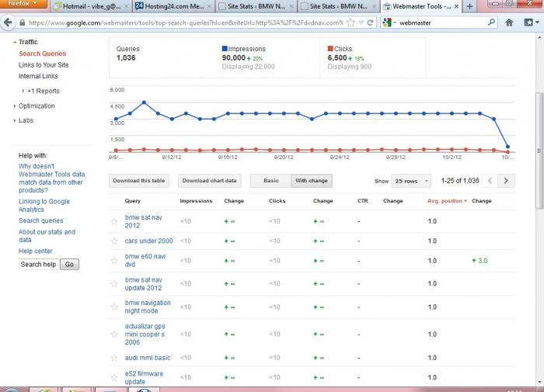This screenshot has width=544, height=392.
Task: Click the bookmark star in address bar
Action: [x=351, y=23]
